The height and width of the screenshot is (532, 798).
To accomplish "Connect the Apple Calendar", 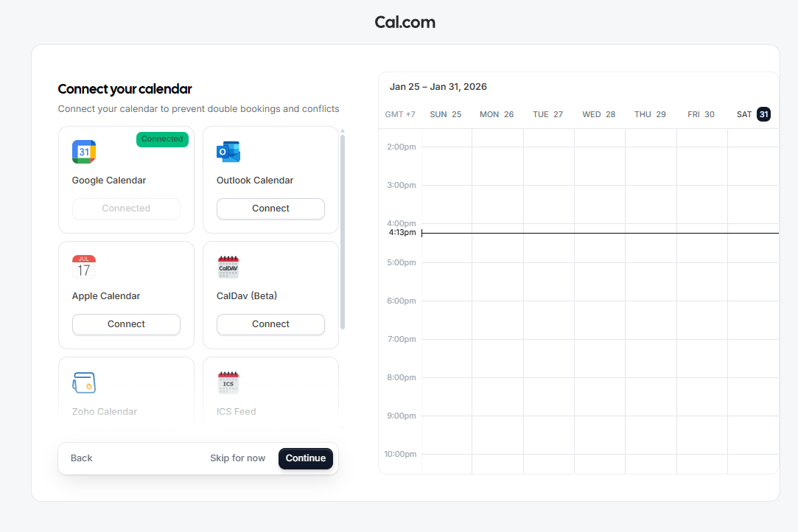I will pos(126,324).
